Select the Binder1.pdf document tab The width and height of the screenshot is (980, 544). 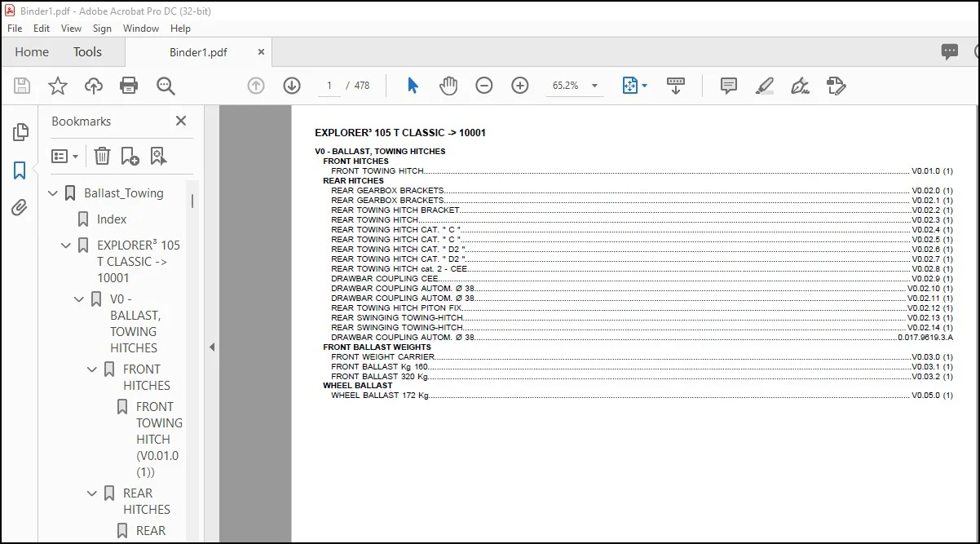[x=198, y=52]
